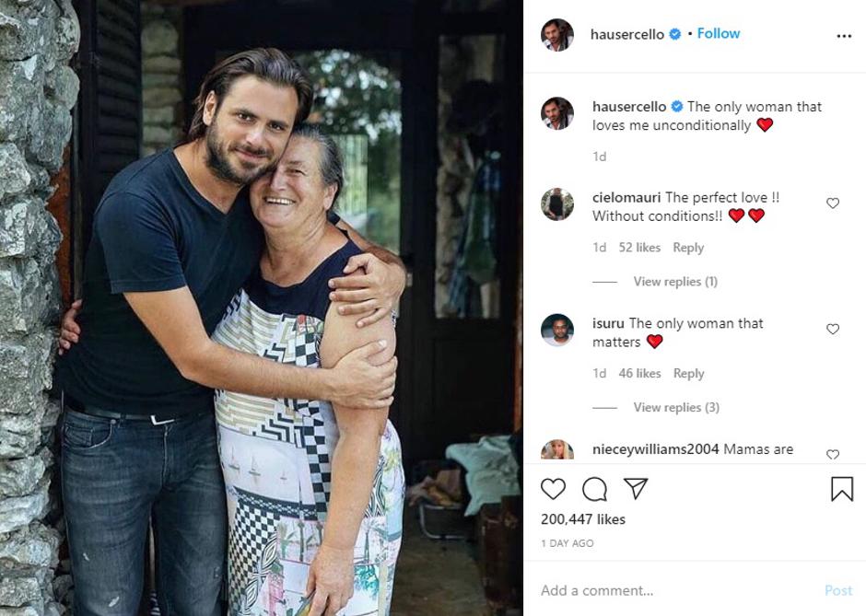
Task: Click hausercello's verified badge
Action: pos(675,32)
